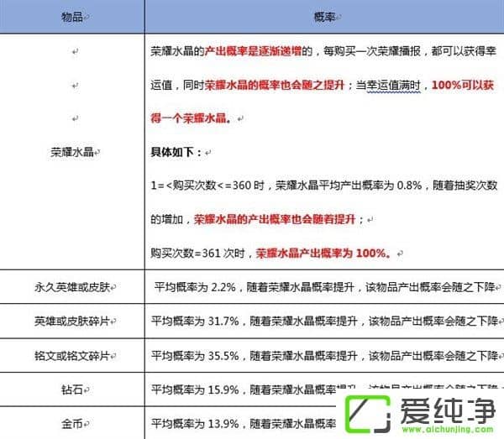This screenshot has width=504, height=439.
Task: Select the 铭文或铭文碎片 cell
Action: (72, 356)
